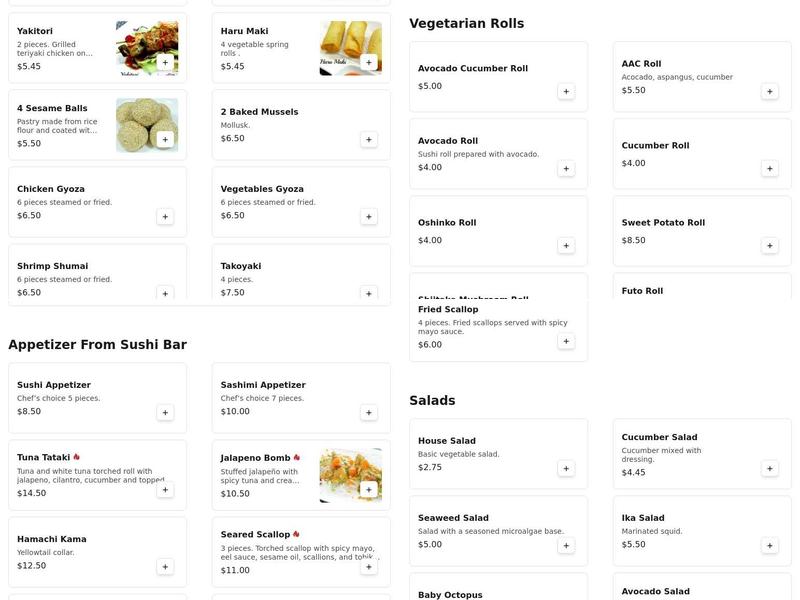
Task: Add Haru Maki to cart
Action: click(x=369, y=62)
